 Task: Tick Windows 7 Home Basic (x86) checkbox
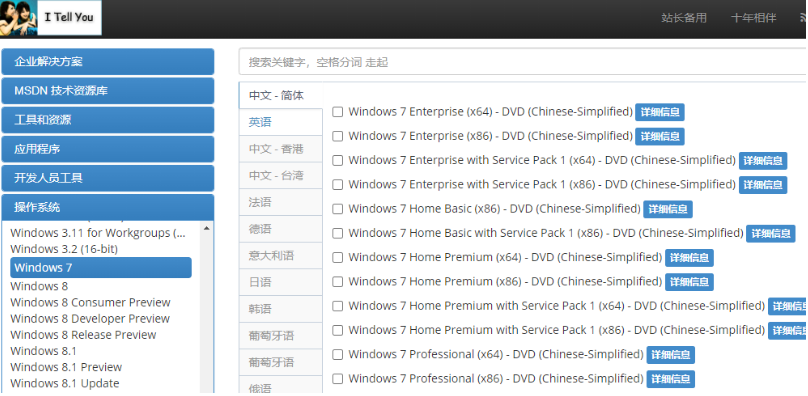(x=338, y=209)
